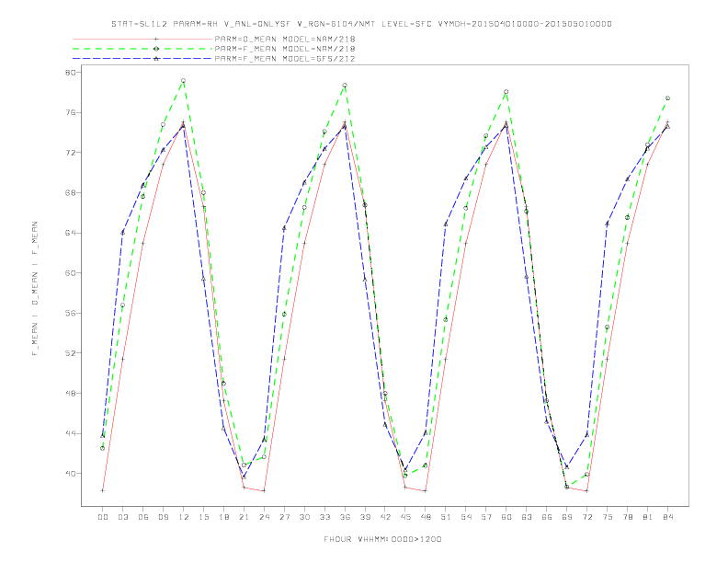Click the x-axis forecast hour label 48
The image size is (728, 563).
[x=426, y=517]
